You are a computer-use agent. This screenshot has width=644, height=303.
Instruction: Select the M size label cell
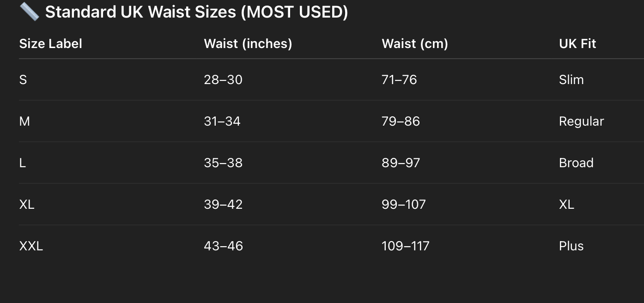(24, 121)
